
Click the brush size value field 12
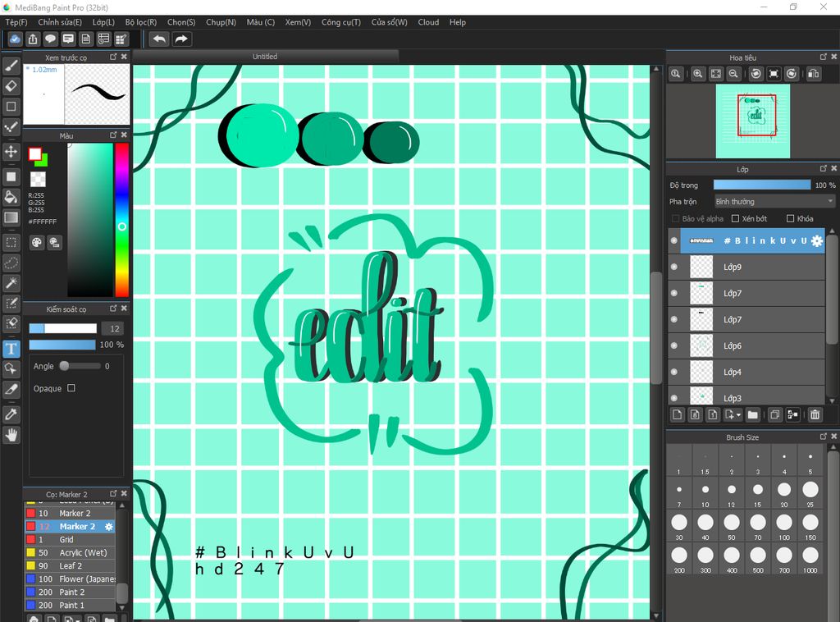coord(114,328)
